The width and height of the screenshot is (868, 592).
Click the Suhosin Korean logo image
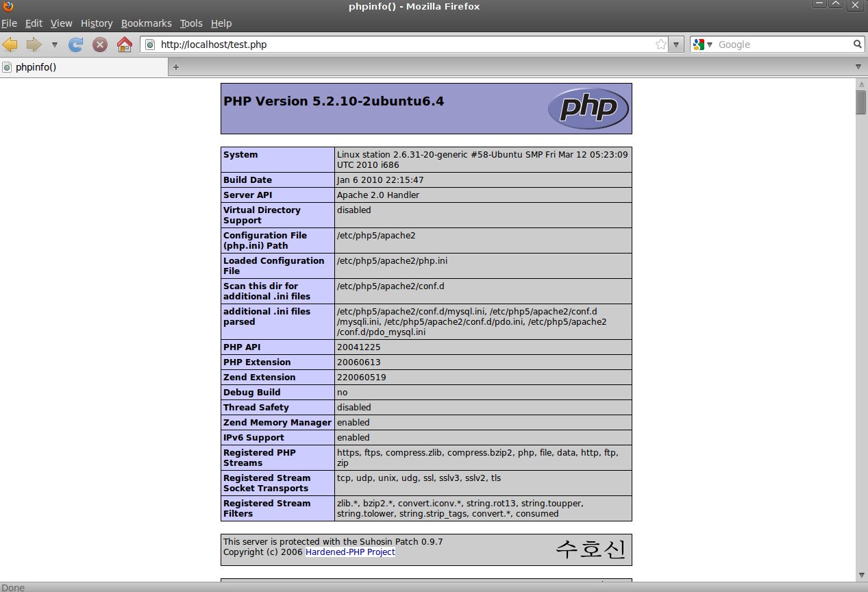click(x=591, y=550)
